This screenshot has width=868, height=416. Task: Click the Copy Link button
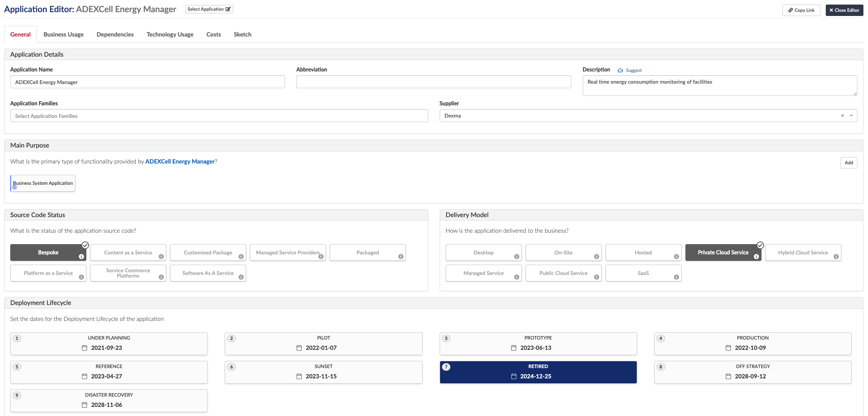pyautogui.click(x=801, y=10)
